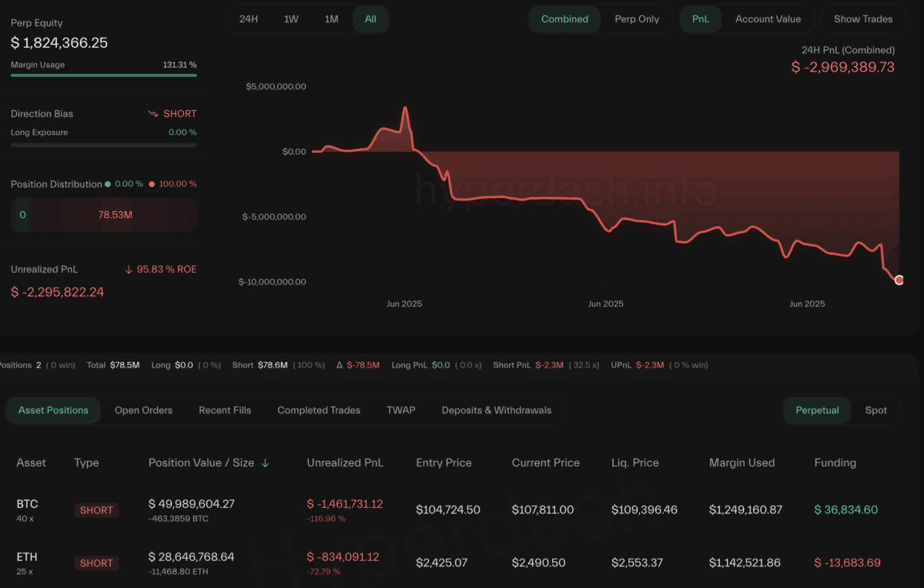The width and height of the screenshot is (924, 588).
Task: Select the 1M time range
Action: tap(331, 19)
